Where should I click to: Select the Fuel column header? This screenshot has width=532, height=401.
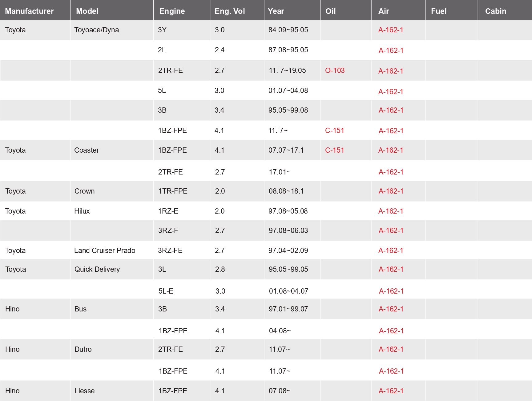(x=439, y=11)
